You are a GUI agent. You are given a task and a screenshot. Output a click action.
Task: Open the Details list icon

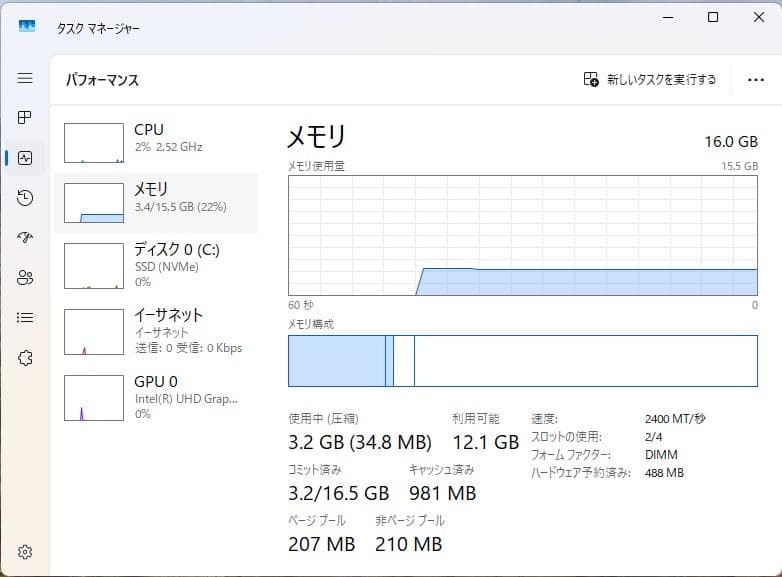[25, 317]
